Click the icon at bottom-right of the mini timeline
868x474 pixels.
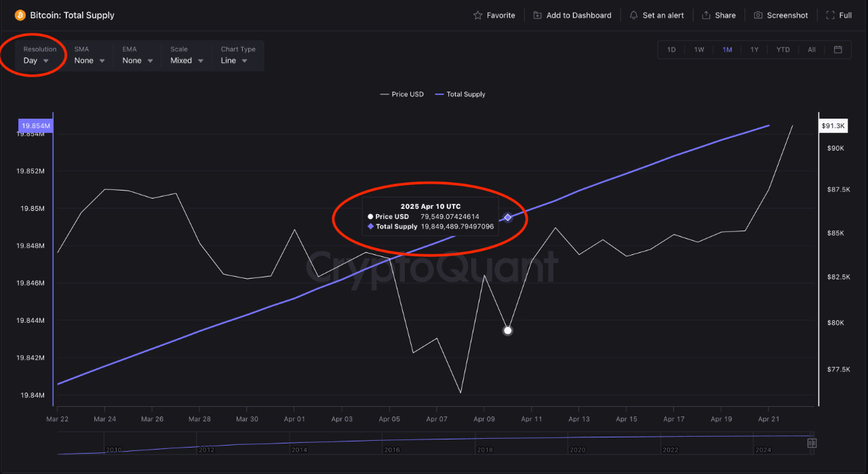812,442
